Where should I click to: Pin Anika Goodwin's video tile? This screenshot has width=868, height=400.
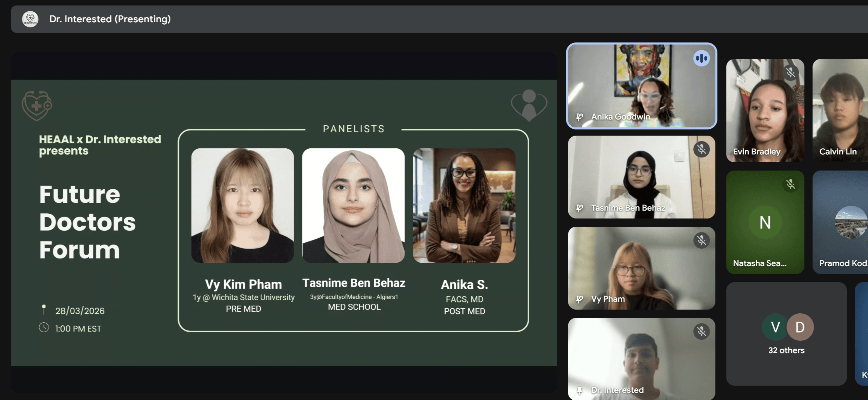(x=579, y=117)
